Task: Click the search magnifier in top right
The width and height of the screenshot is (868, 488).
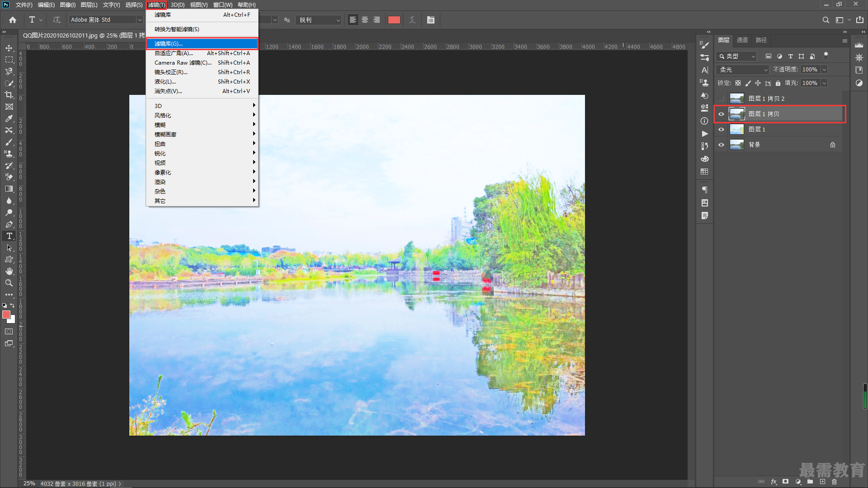Action: click(x=826, y=20)
